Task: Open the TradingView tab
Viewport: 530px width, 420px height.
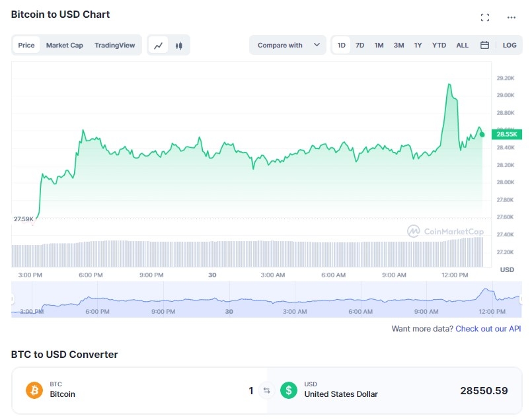Action: coord(114,45)
